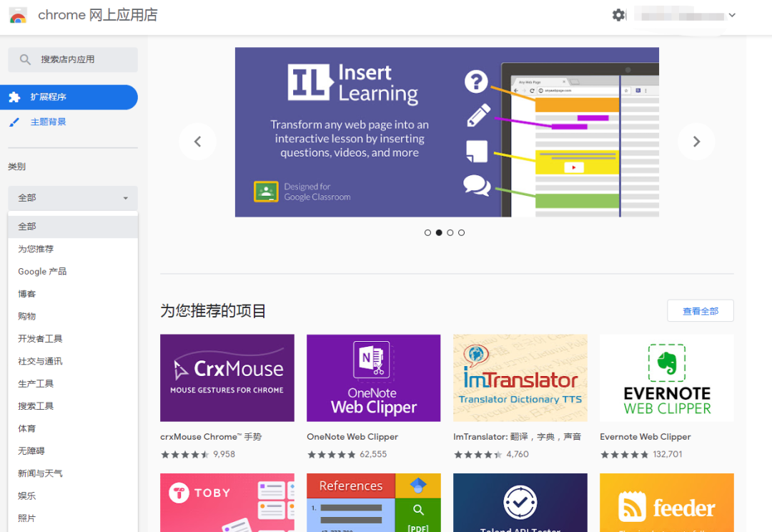The image size is (772, 532).
Task: Expand the account dropdown arrow
Action: [x=732, y=15]
